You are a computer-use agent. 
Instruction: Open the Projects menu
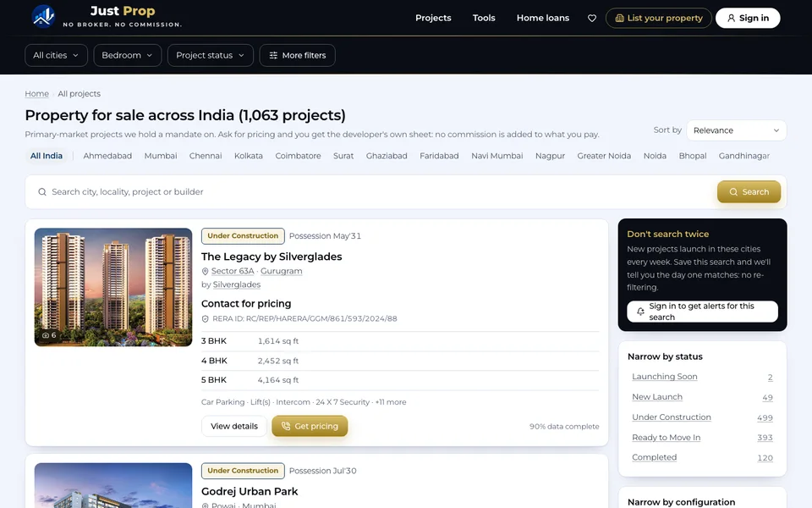pos(433,18)
